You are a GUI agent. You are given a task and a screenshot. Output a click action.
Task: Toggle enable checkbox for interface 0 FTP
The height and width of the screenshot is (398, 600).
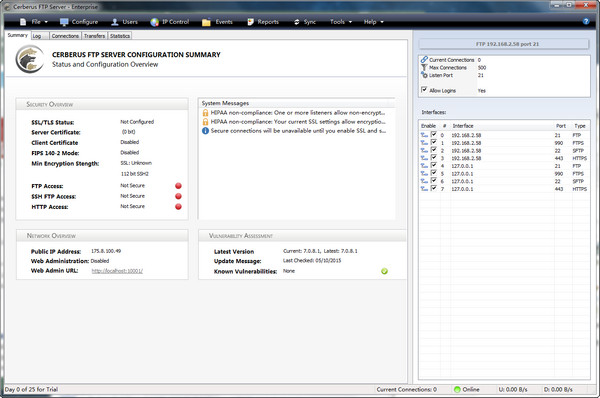point(434,135)
